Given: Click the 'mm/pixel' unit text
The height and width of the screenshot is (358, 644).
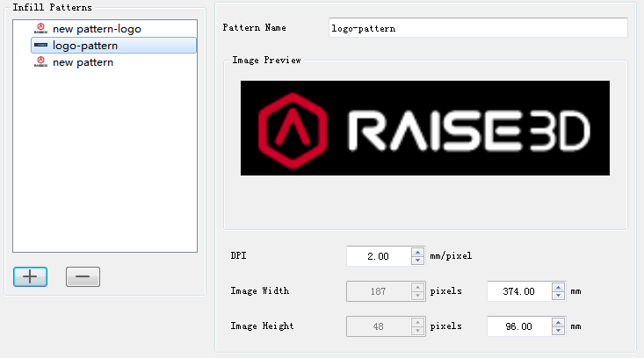Looking at the screenshot, I should (x=451, y=256).
